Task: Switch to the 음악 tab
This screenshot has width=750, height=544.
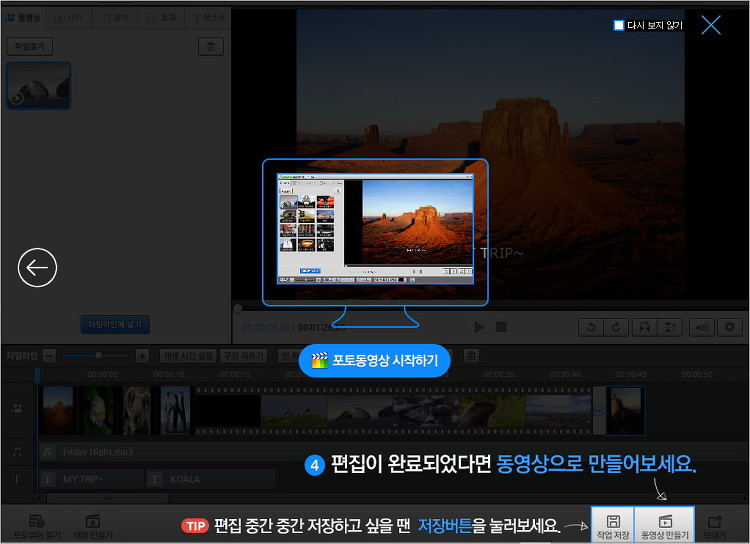Action: coord(115,18)
